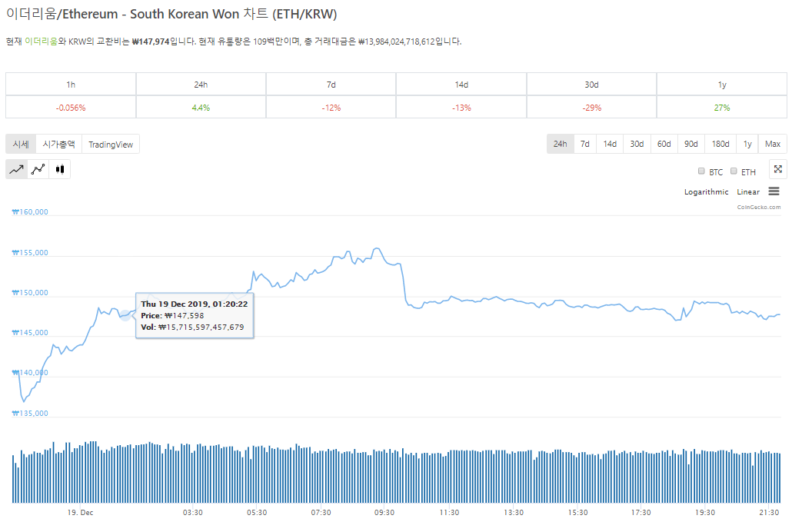The width and height of the screenshot is (792, 532).
Task: Select the 1y time range button
Action: point(747,144)
